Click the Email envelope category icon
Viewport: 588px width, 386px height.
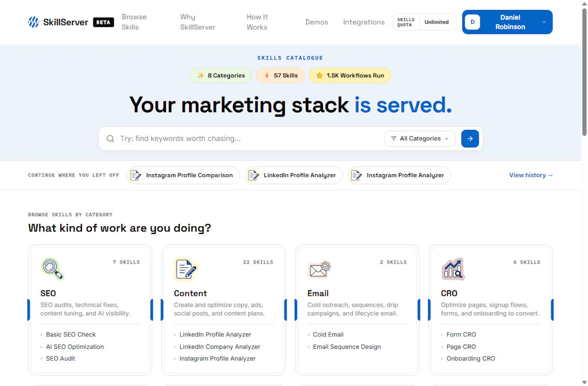(x=319, y=269)
